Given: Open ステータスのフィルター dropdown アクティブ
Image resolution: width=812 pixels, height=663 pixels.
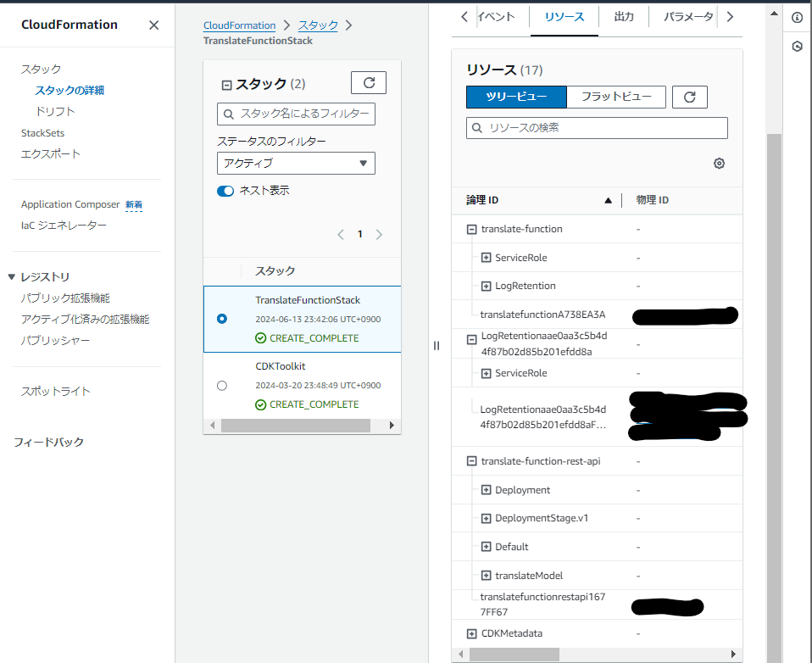Looking at the screenshot, I should (296, 163).
